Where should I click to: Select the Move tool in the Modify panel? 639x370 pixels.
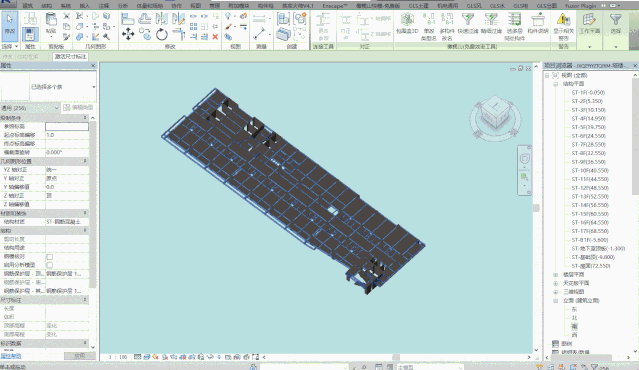click(128, 33)
